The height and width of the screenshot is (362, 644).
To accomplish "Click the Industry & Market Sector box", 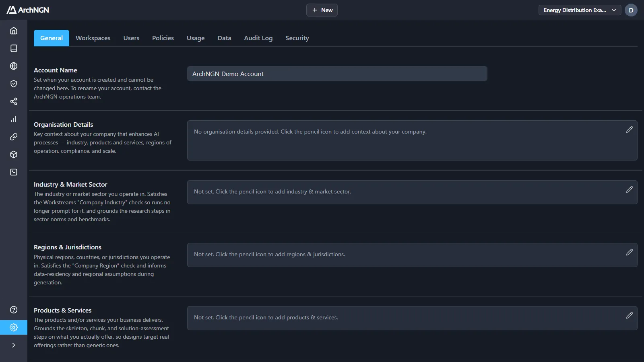I will tap(412, 192).
